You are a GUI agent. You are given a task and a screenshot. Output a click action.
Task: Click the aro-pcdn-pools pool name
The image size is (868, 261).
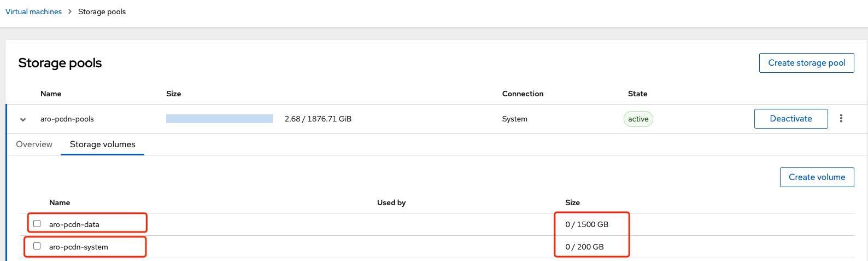point(67,119)
